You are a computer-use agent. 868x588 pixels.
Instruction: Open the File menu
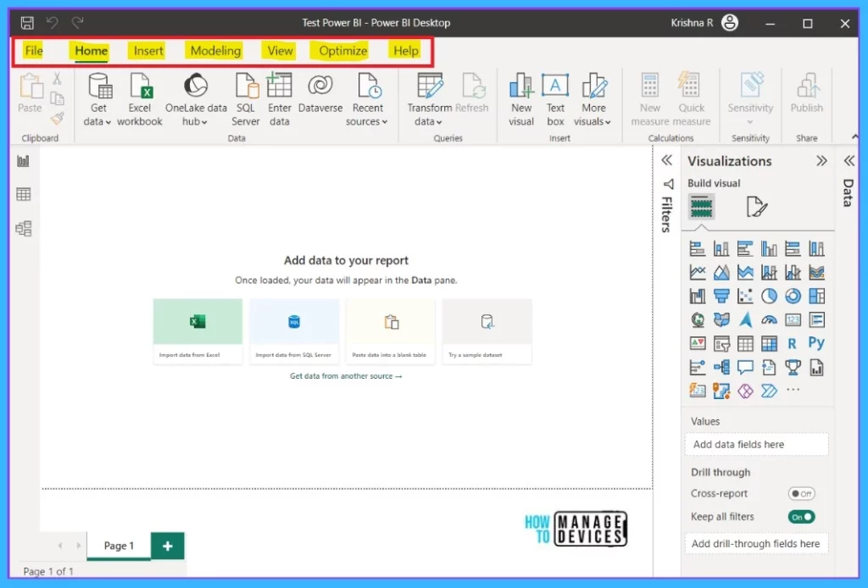click(x=34, y=51)
